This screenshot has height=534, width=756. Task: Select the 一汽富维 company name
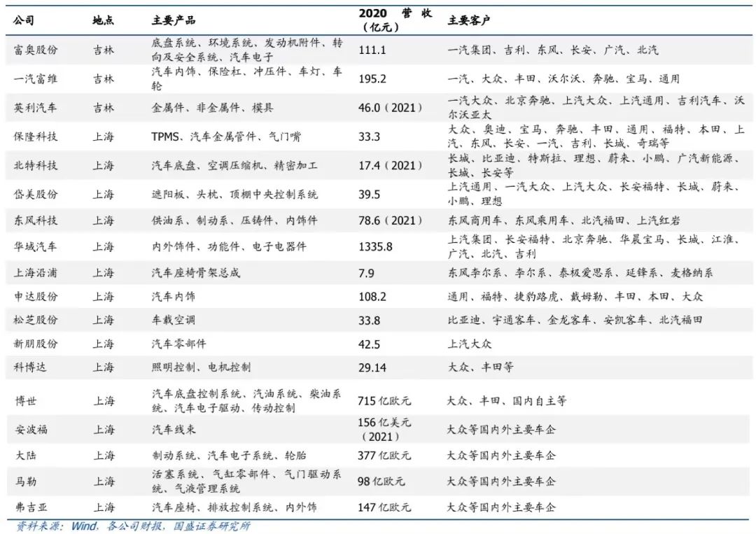36,79
